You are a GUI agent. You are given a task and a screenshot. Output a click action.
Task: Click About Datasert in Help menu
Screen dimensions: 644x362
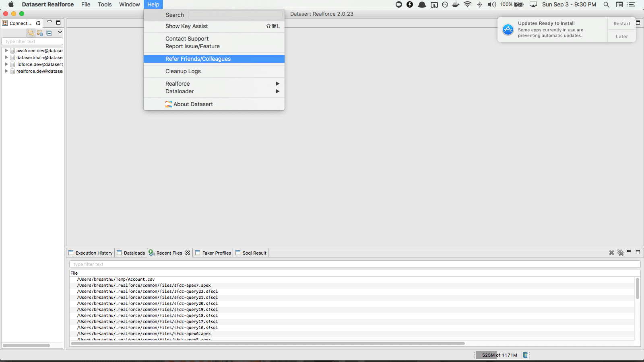193,104
